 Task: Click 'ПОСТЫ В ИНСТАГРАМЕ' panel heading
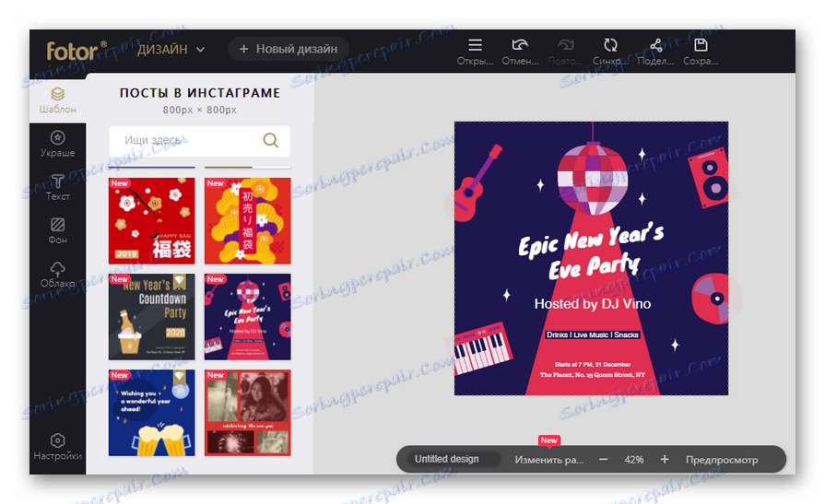200,93
